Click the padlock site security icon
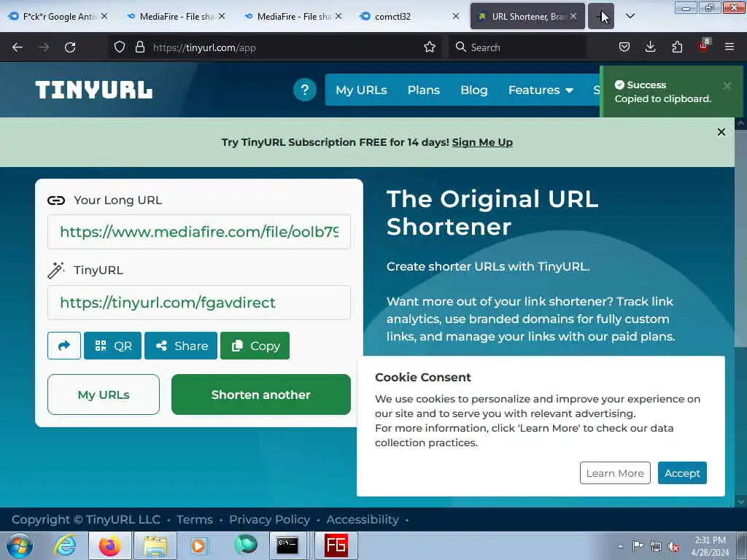The image size is (747, 560). [x=139, y=47]
